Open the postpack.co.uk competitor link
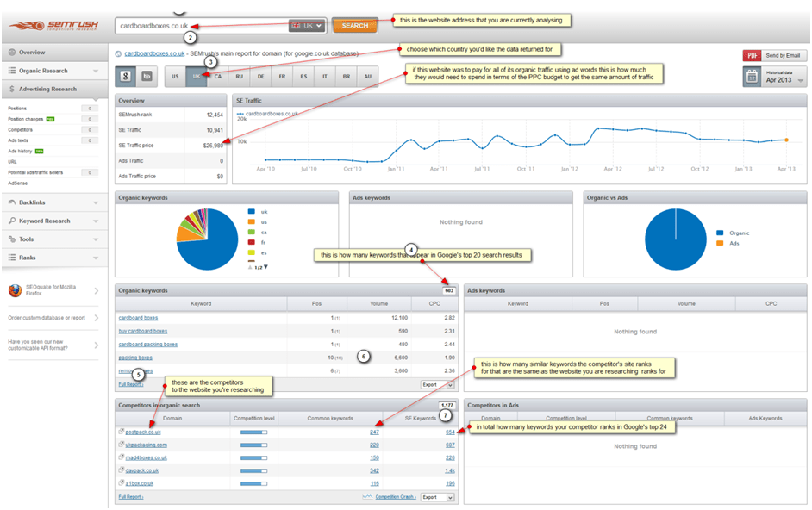This screenshot has width=812, height=510. coord(143,432)
